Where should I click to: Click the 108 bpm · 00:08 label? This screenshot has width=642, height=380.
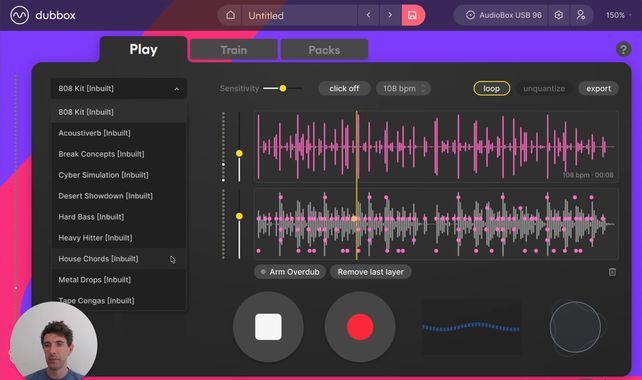588,175
